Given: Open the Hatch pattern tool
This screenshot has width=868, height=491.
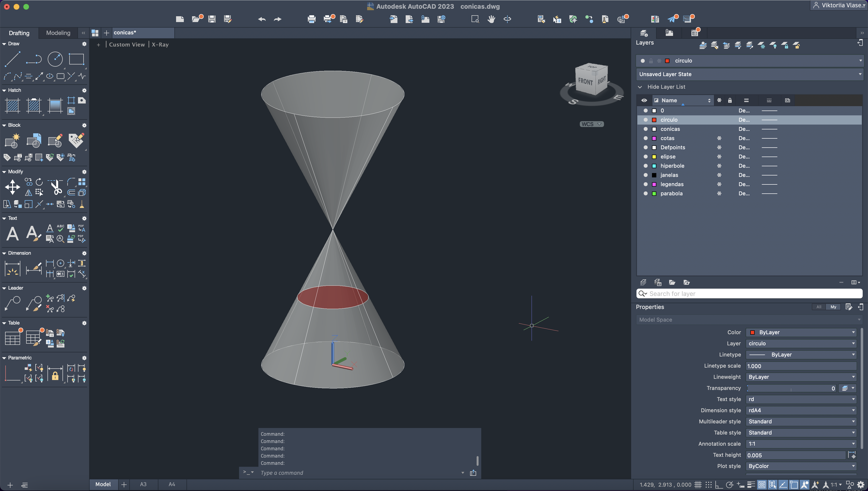Looking at the screenshot, I should (12, 106).
